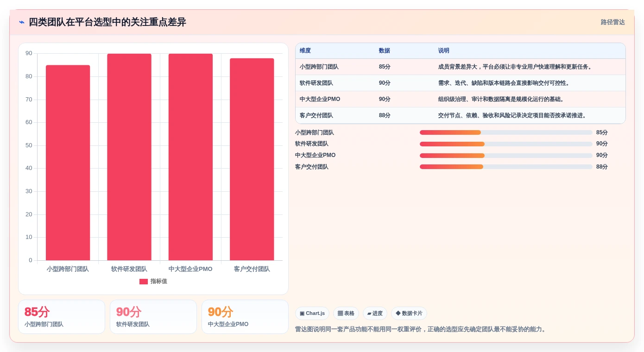The image size is (644, 352).
Task: Click the 组织级治理 description text
Action: click(x=501, y=99)
